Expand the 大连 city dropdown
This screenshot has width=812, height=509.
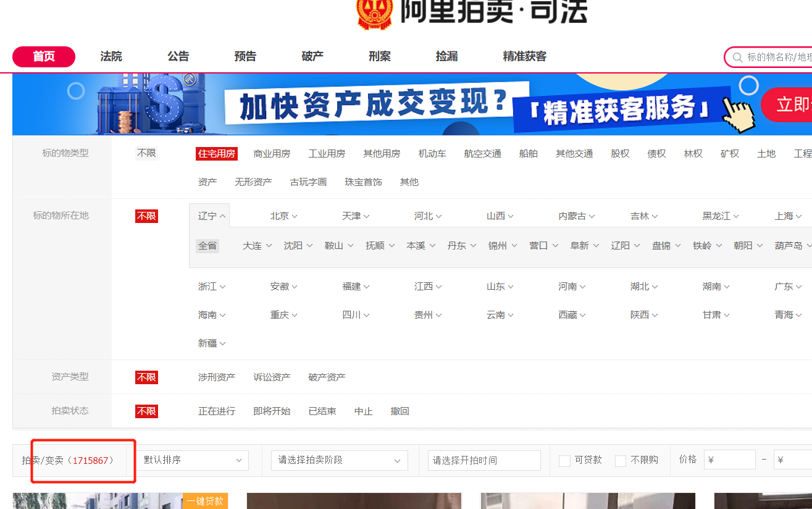coord(257,246)
